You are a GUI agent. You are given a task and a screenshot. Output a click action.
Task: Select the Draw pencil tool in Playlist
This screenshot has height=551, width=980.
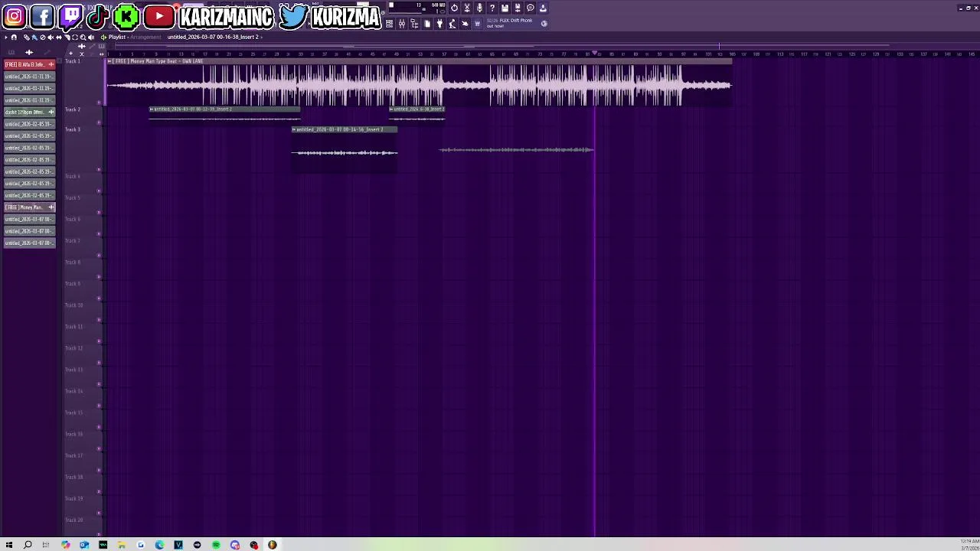tap(26, 37)
